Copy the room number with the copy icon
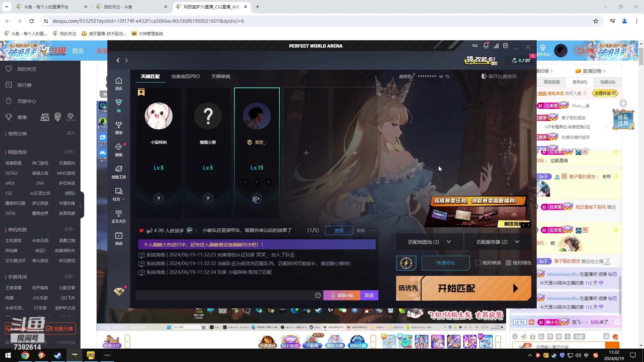This screenshot has width=644, height=362. 447,76
